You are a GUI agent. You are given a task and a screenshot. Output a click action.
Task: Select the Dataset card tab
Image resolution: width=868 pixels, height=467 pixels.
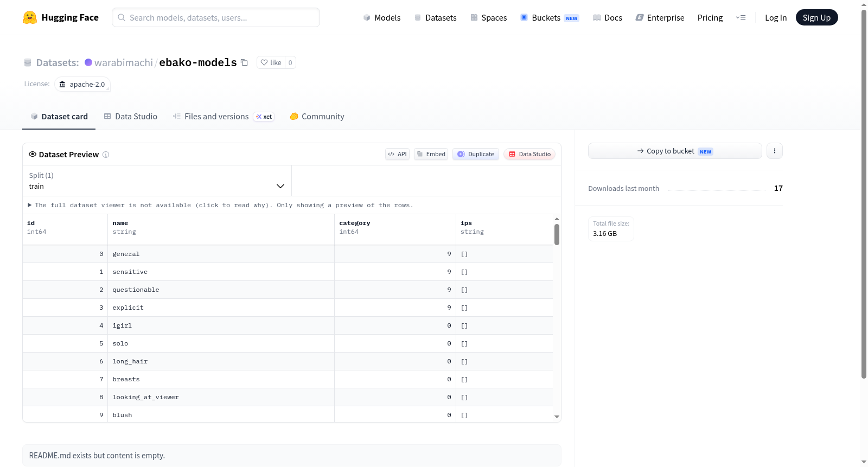pos(59,116)
